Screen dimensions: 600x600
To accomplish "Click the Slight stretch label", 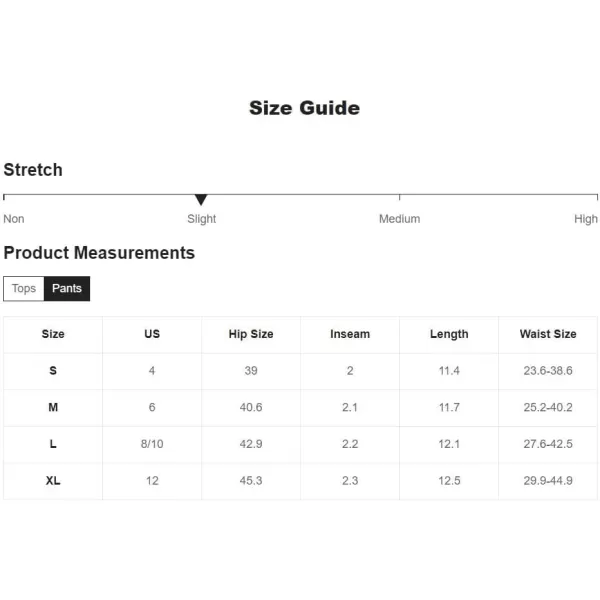I will tap(201, 219).
